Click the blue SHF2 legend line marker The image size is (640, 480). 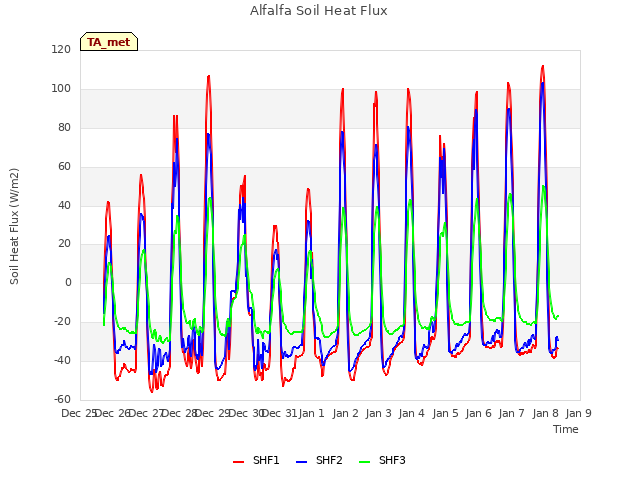click(301, 462)
